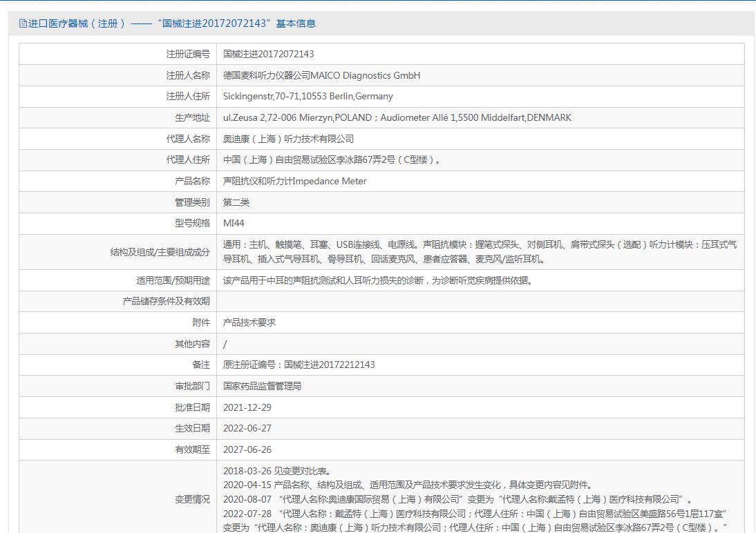Image resolution: width=756 pixels, height=533 pixels.
Task: Select the registrant name MAICO Diagnostics GmbH
Action: [x=321, y=75]
